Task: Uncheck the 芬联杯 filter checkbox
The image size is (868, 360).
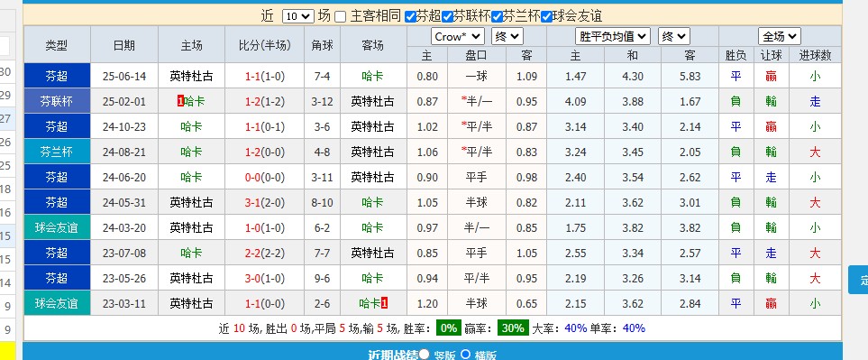Action: tap(447, 16)
